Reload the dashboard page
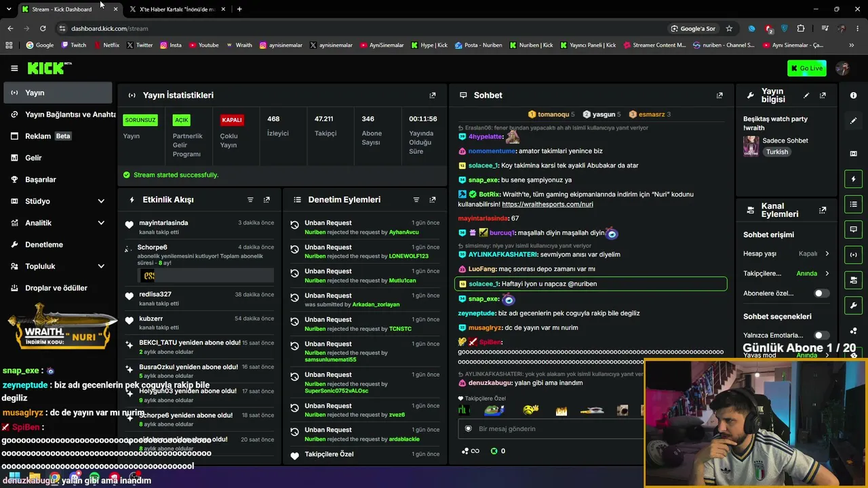 point(43,28)
